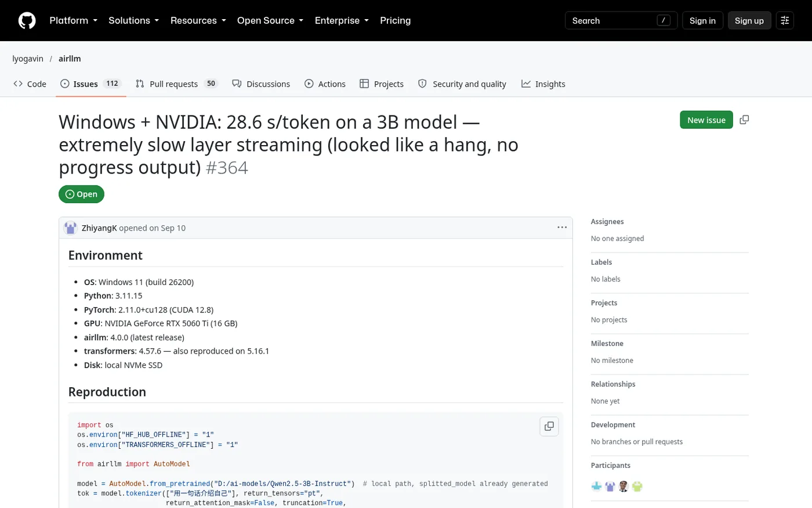Screen dimensions: 812x508
Task: Click the Sign in button
Action: (702, 20)
